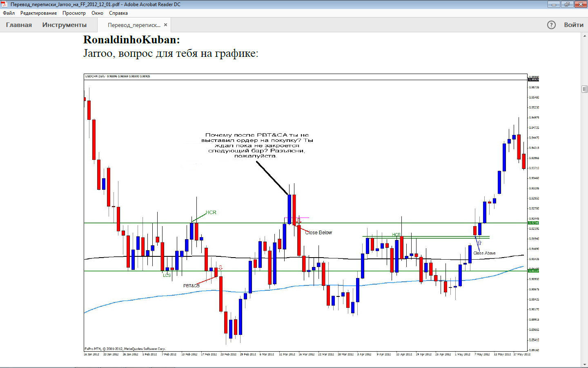Click the "LCS" chart label

[167, 275]
